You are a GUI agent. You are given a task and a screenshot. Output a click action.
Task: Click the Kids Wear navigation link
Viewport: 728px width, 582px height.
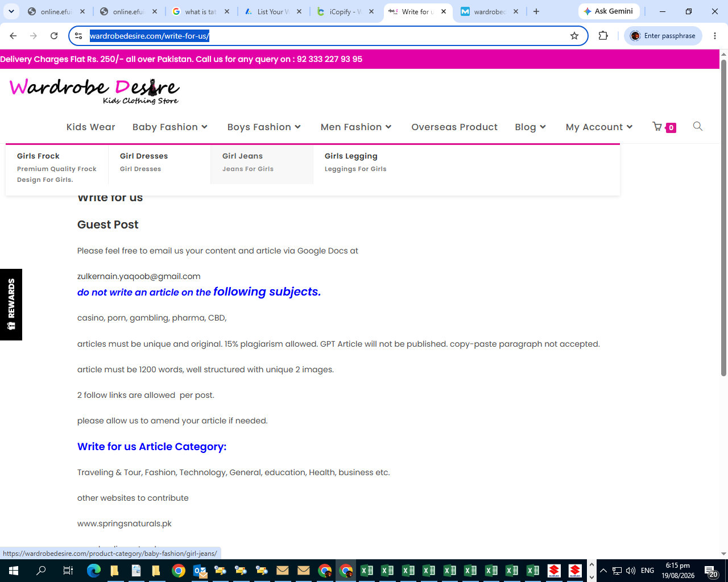pyautogui.click(x=91, y=127)
